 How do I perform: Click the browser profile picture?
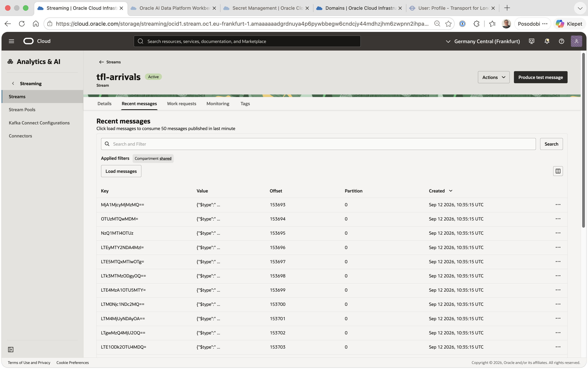click(506, 24)
